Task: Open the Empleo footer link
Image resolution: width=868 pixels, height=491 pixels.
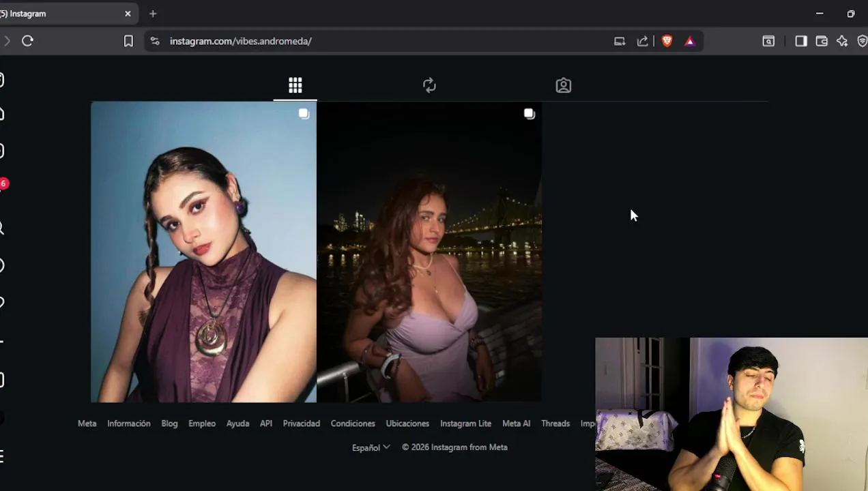Action: tap(202, 423)
